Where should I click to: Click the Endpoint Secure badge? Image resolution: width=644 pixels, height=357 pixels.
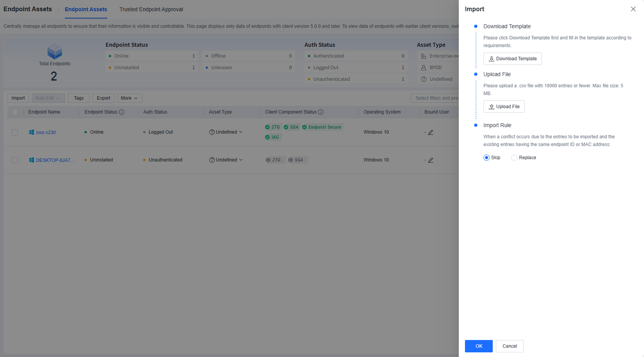point(322,127)
